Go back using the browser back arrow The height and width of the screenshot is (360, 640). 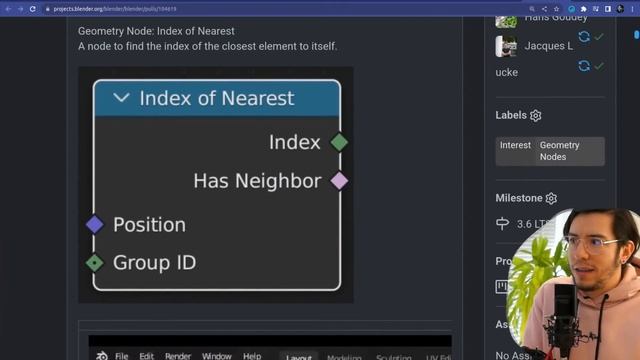(x=8, y=9)
